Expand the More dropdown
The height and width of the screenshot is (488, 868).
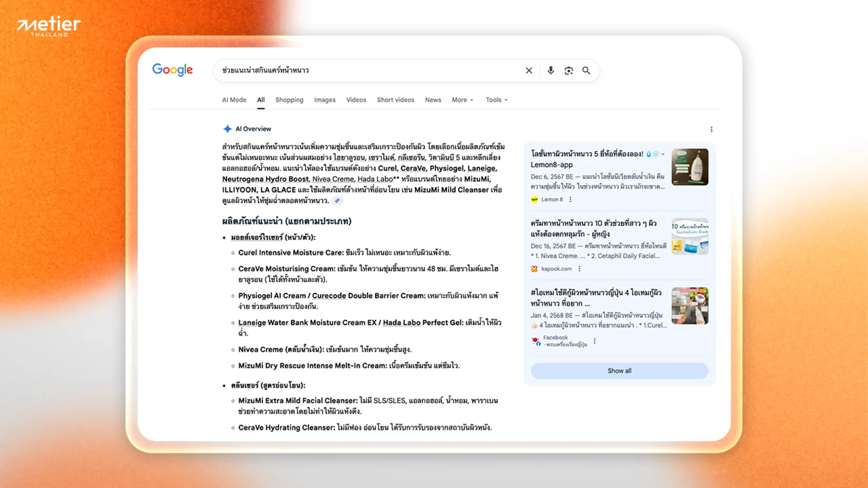point(462,100)
